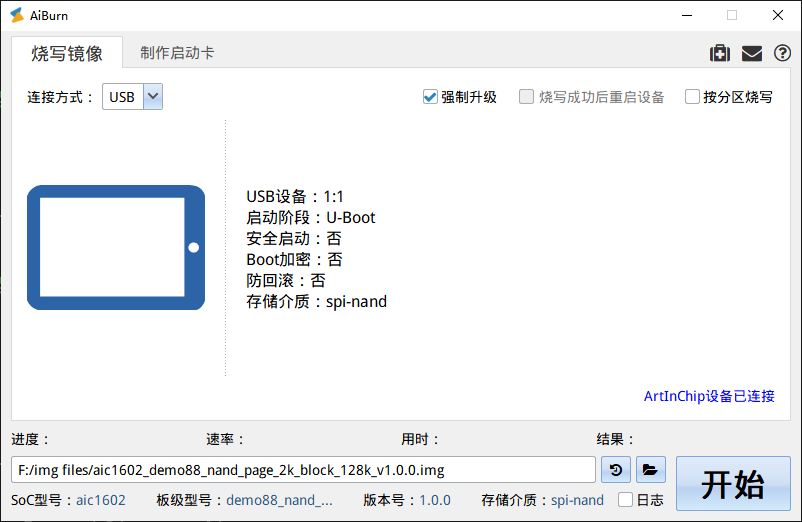Click the envelope mail icon

tap(751, 54)
